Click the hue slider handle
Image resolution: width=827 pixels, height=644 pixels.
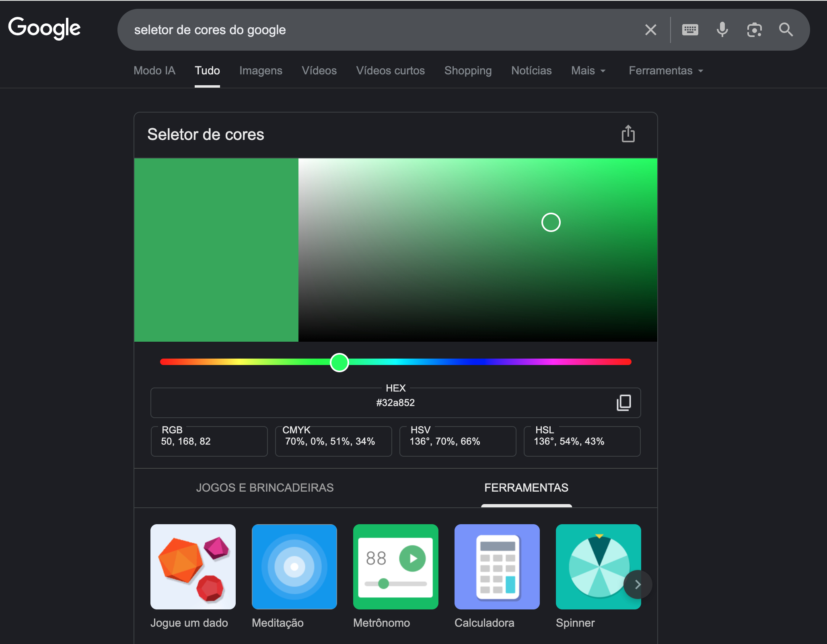point(339,363)
